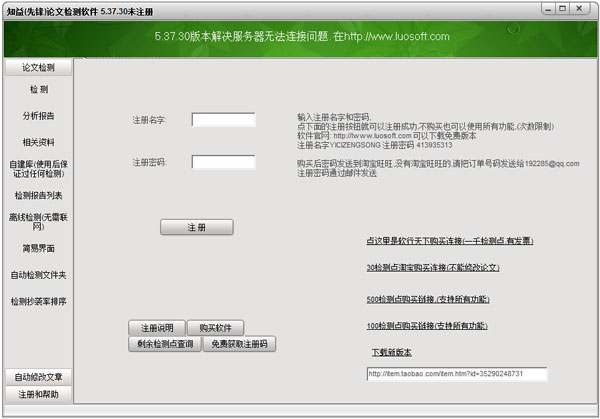Click the 注册 button

tap(197, 227)
